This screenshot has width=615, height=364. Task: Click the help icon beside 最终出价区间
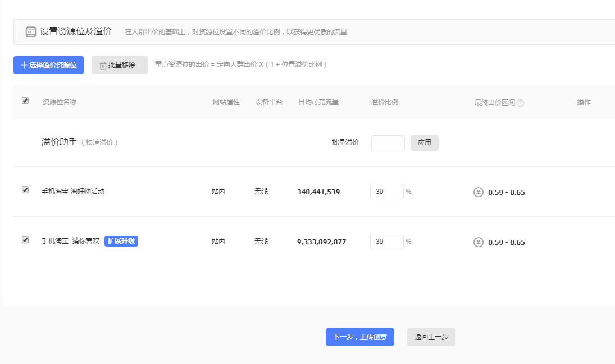(520, 103)
